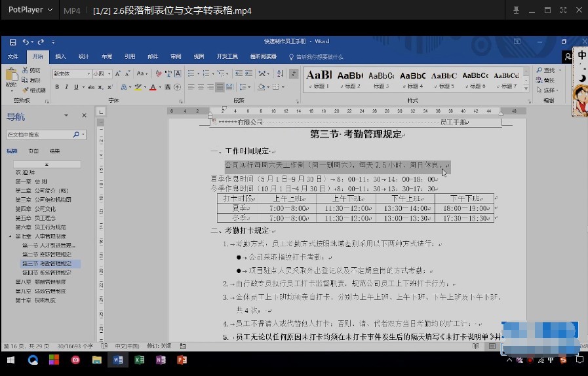Increase the font size with grow-font icon
This screenshot has height=376, width=588.
coord(118,73)
